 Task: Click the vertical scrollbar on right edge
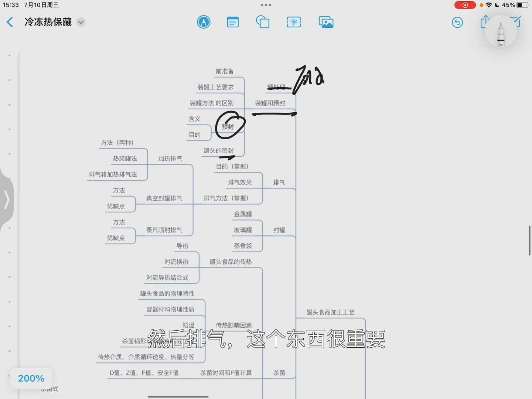pyautogui.click(x=530, y=241)
